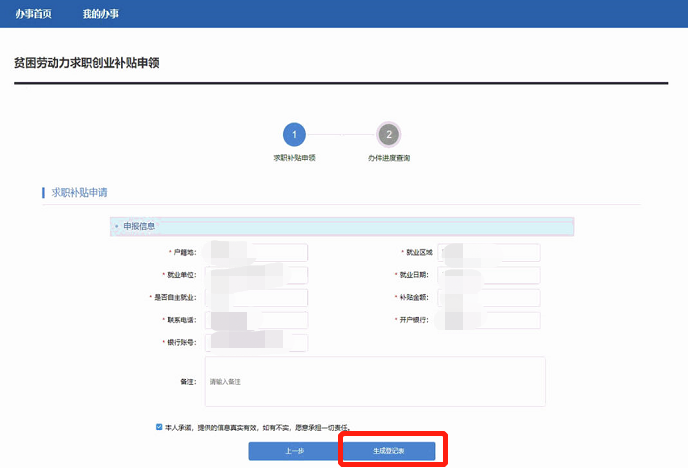688x468 pixels.
Task: Click the 开户银行 field
Action: (x=489, y=320)
